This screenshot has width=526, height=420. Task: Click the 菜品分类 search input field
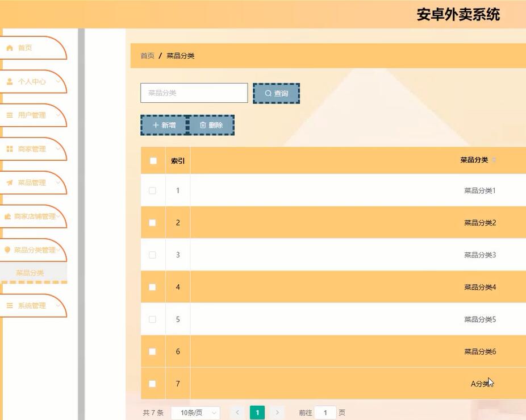193,93
